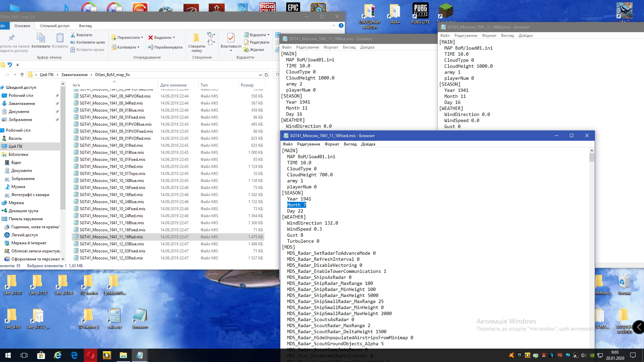Open Opera browser from the taskbar

click(x=91, y=355)
